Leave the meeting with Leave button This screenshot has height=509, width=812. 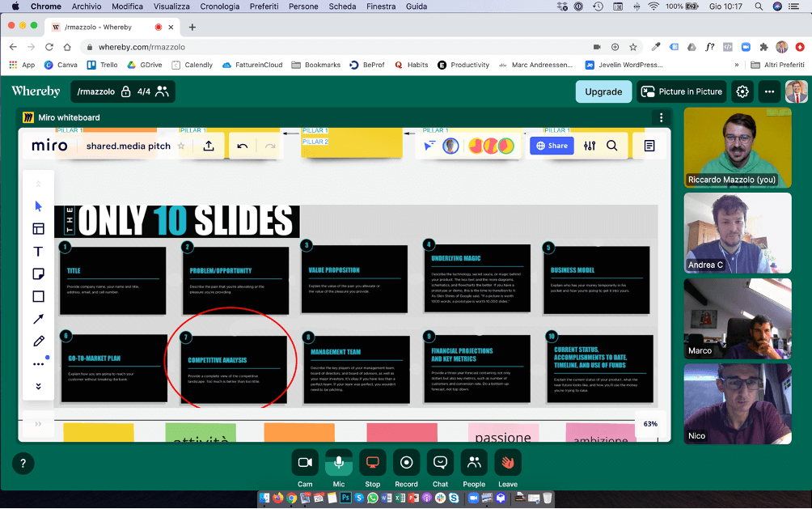pyautogui.click(x=508, y=463)
